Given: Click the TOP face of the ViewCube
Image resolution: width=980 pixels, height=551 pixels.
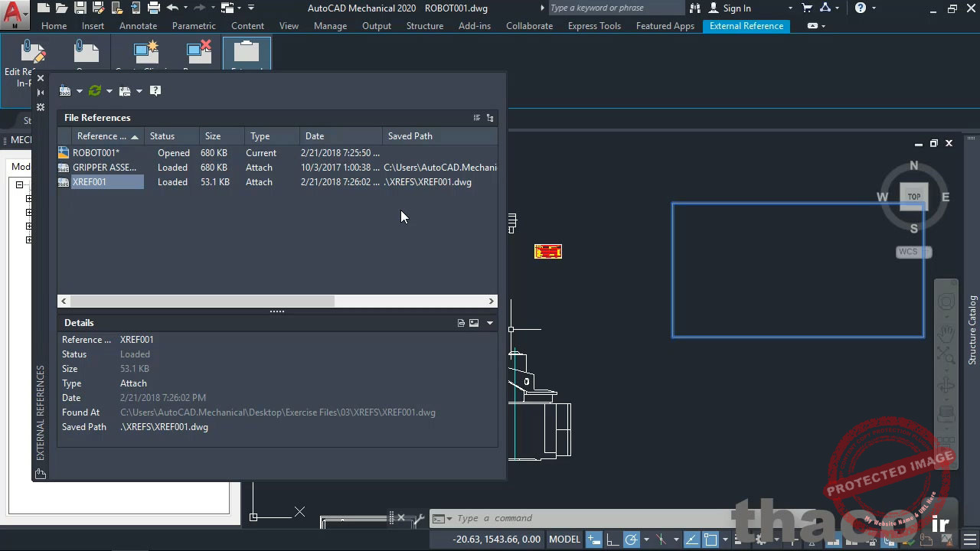Looking at the screenshot, I should 914,197.
